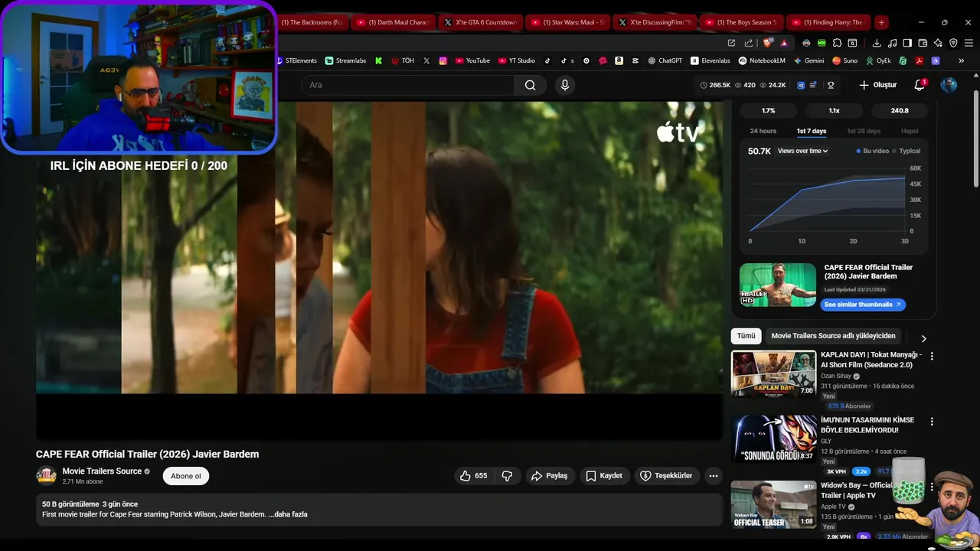This screenshot has height=551, width=980.
Task: Show more filter chips with right arrow
Action: 923,338
